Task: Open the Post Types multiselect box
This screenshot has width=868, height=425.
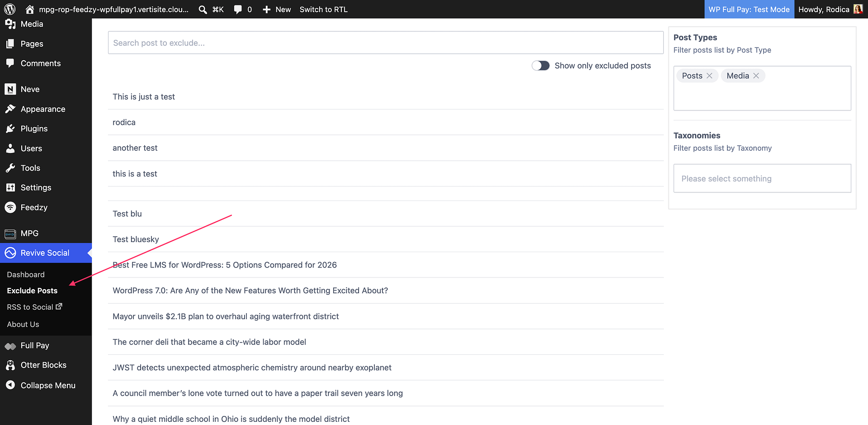Action: click(x=762, y=88)
